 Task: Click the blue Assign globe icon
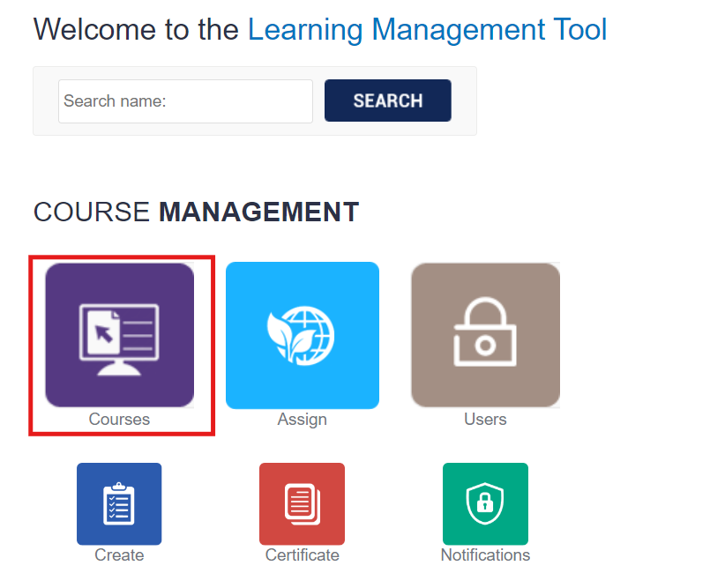[x=303, y=335]
